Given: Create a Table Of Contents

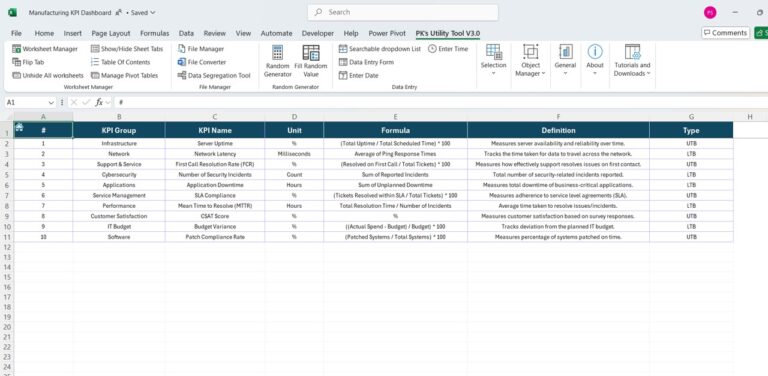Looking at the screenshot, I should click(120, 62).
